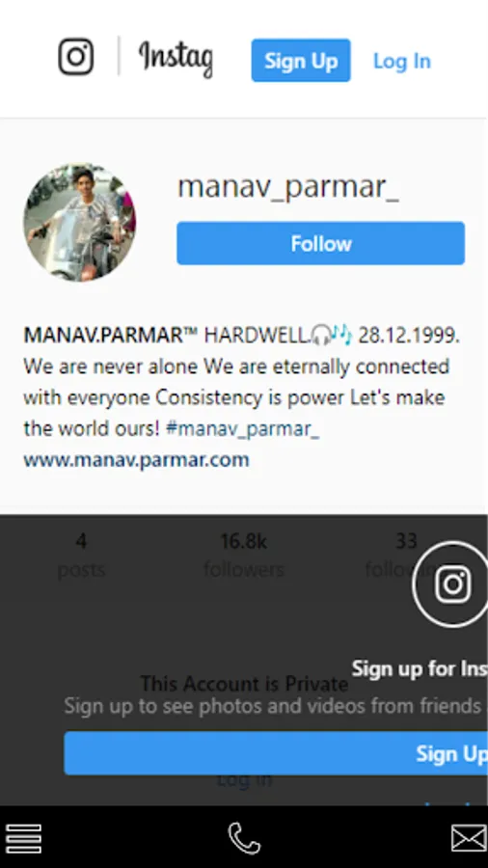Tap the phone call icon in bottom bar
This screenshot has width=488, height=868.
tap(244, 839)
